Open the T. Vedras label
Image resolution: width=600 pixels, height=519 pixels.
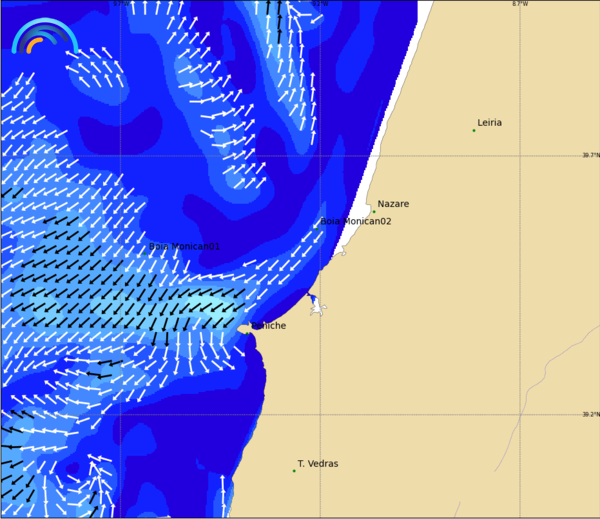click(x=317, y=464)
